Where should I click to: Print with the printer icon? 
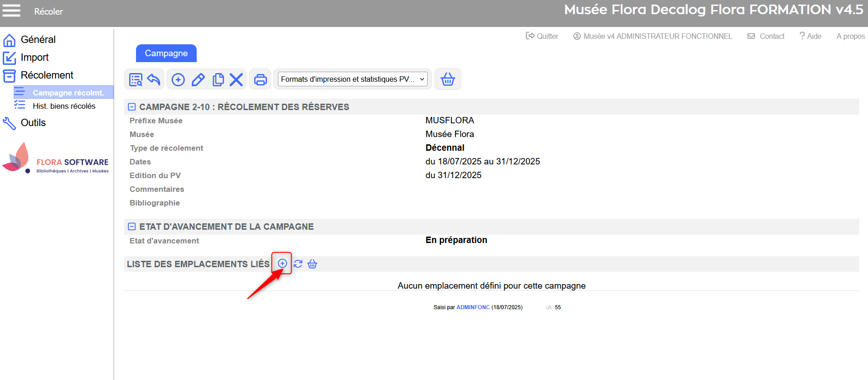pyautogui.click(x=260, y=79)
